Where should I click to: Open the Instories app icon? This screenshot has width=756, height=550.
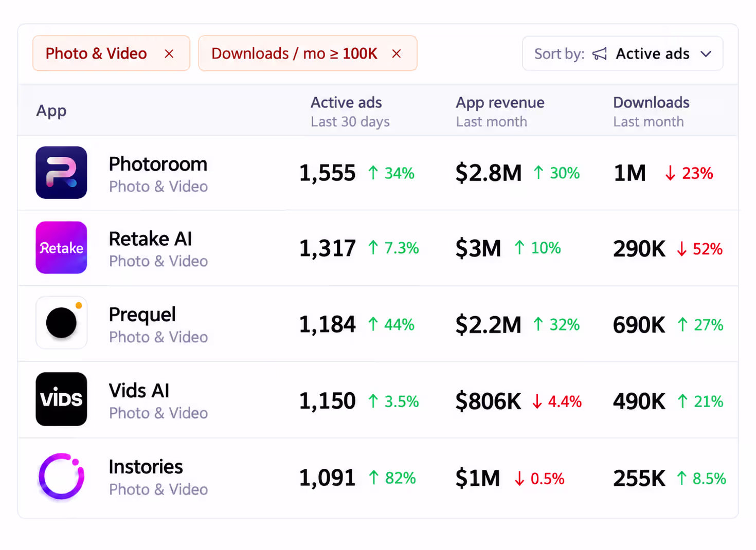(61, 476)
